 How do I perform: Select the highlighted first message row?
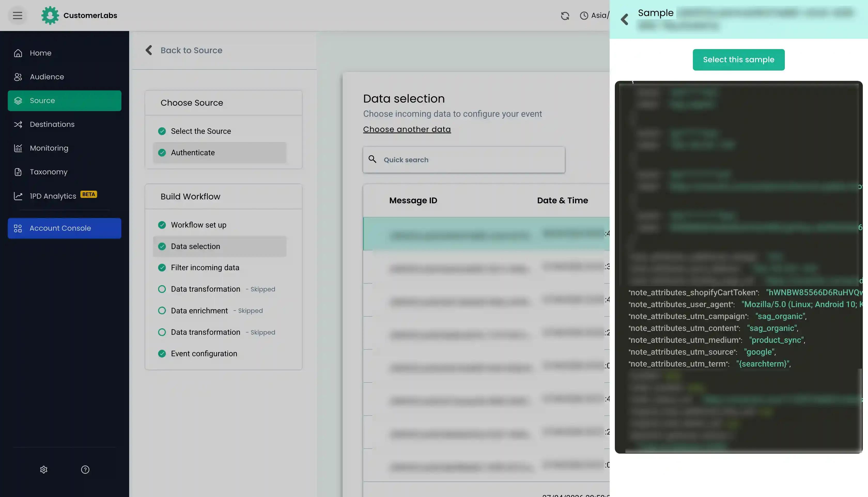point(486,234)
